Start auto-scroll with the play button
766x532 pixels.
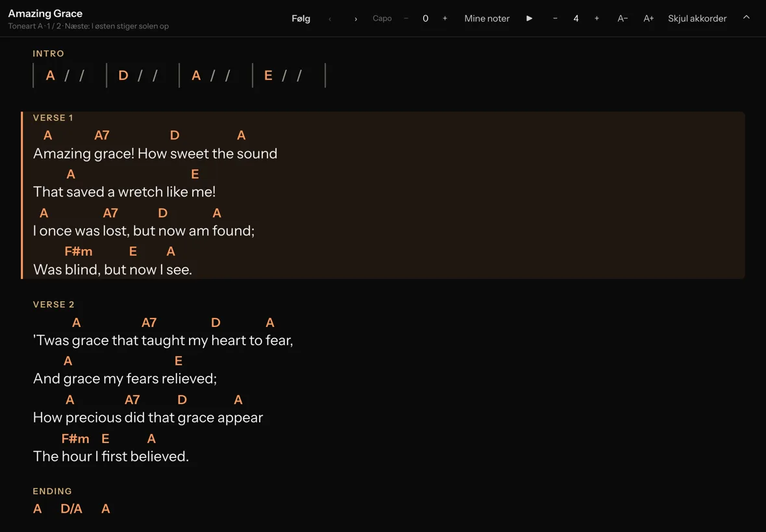(x=529, y=19)
